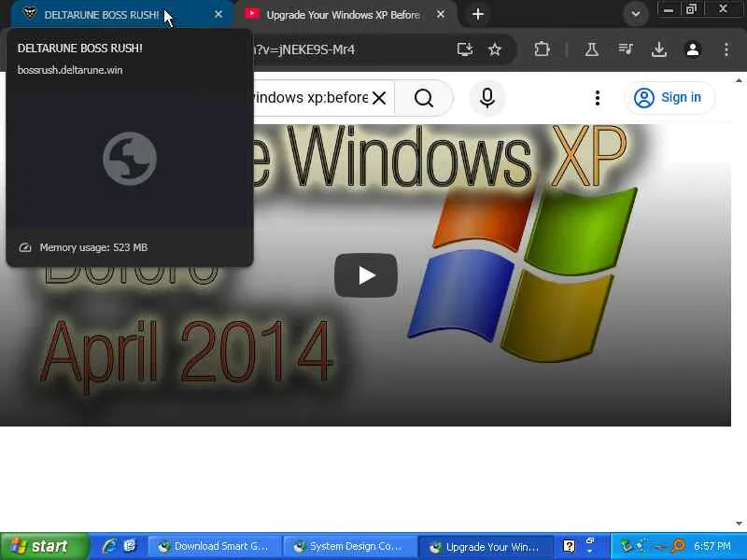Switch to Upgrade Your Win... taskbar window

pyautogui.click(x=486, y=546)
